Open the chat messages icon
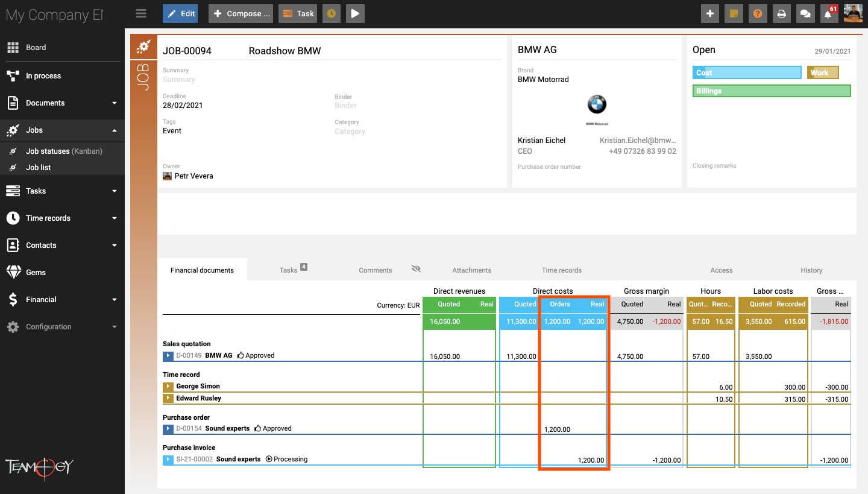Image resolution: width=868 pixels, height=494 pixels. [805, 13]
